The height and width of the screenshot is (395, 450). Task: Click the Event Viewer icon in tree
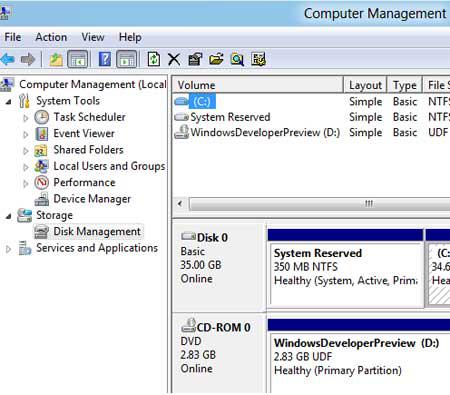pos(42,133)
